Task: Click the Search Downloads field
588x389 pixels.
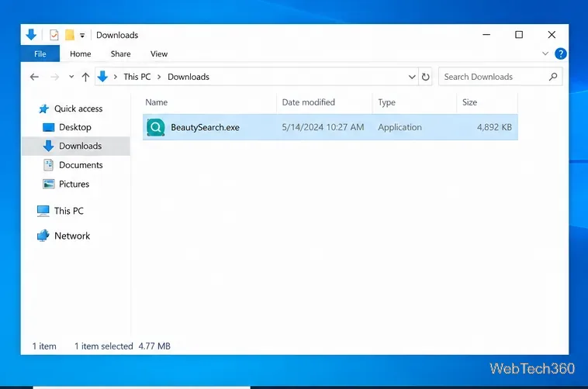Action: (500, 77)
